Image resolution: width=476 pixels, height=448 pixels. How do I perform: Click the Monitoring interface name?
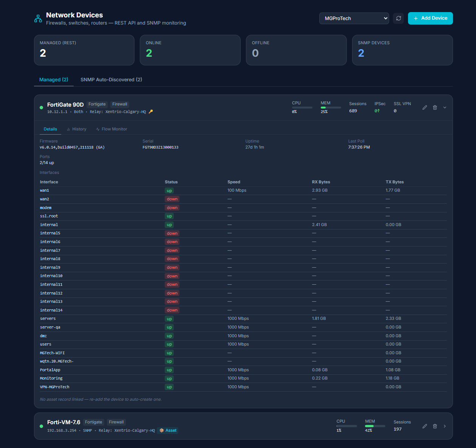[51, 378]
